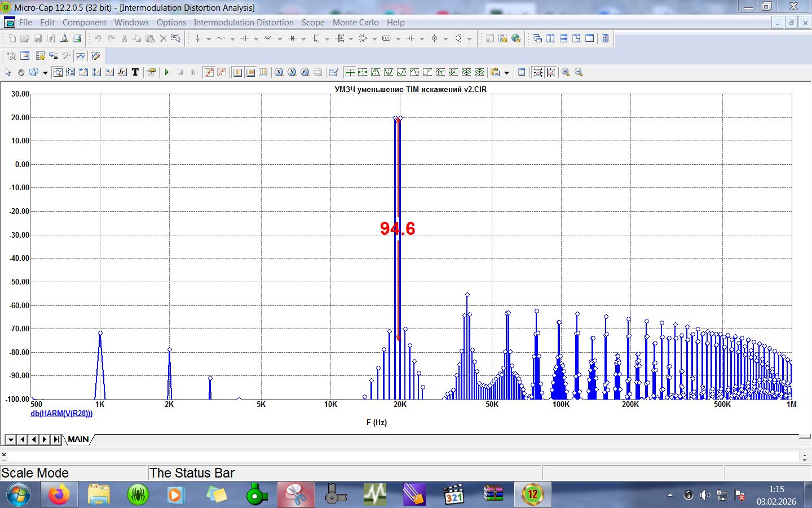This screenshot has height=508, width=812.
Task: Select the Text mode 'T' tool
Action: pyautogui.click(x=135, y=72)
